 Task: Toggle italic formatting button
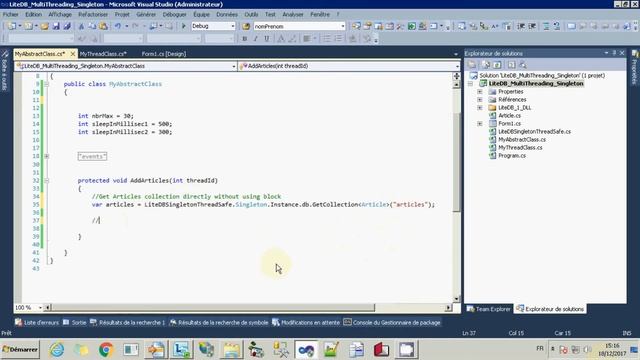point(256,39)
